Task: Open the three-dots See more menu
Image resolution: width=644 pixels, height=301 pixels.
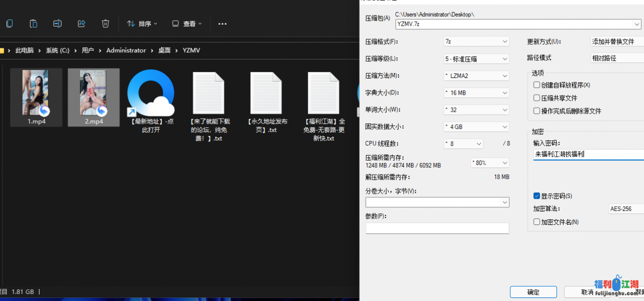Action: click(x=222, y=24)
